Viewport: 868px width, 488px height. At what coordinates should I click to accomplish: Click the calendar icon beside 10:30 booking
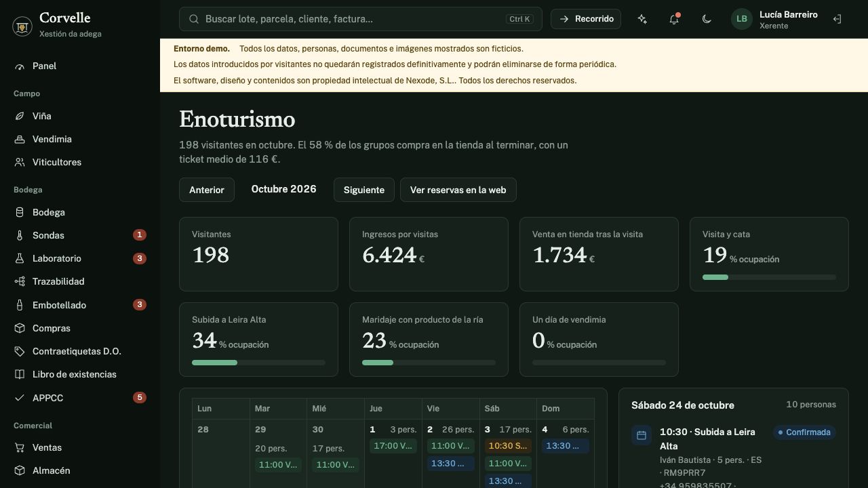pyautogui.click(x=642, y=435)
